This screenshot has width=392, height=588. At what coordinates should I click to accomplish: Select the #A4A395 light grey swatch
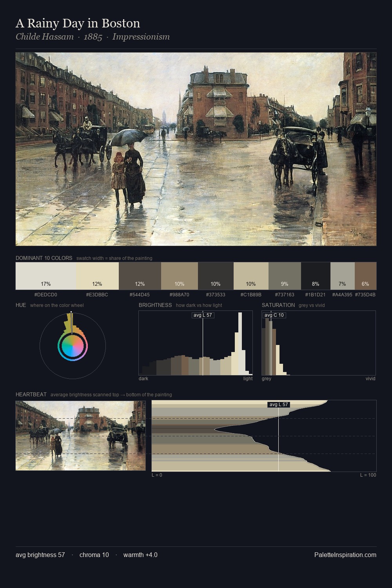343,276
